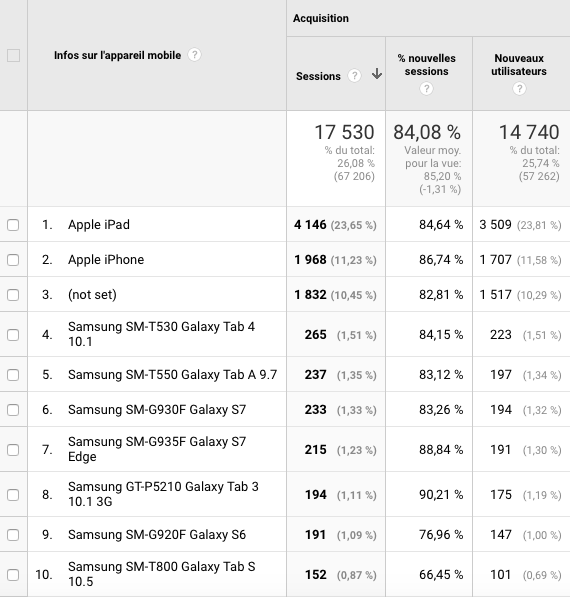Screen dimensions: 570x597
Task: Click 82,81 % new sessions cell
Action: pyautogui.click(x=441, y=295)
